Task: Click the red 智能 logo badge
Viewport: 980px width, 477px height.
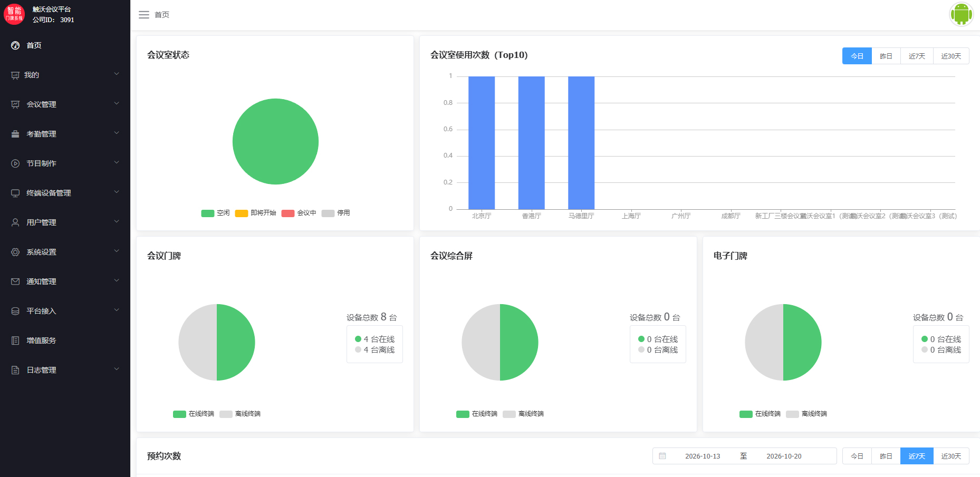Action: 14,14
